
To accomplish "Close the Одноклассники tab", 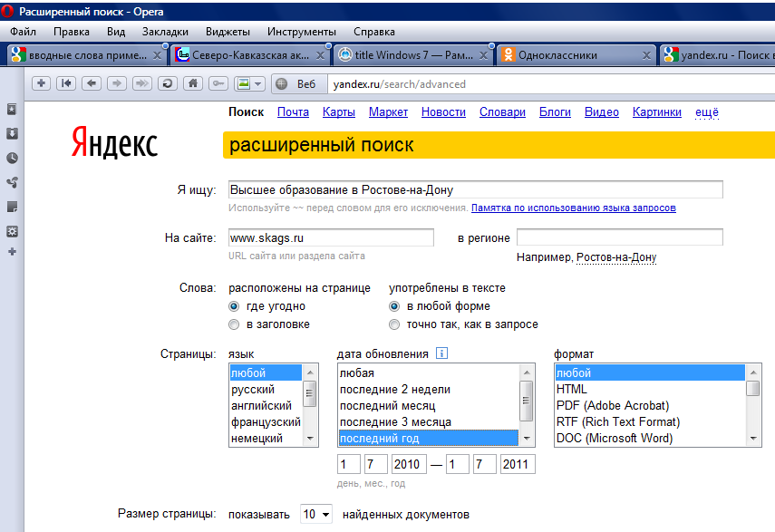I will [x=646, y=55].
